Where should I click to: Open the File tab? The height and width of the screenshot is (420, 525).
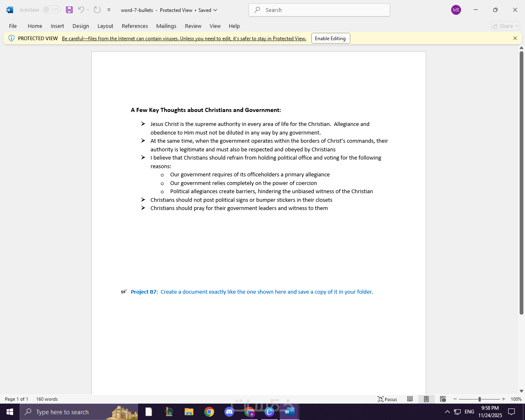[13, 26]
